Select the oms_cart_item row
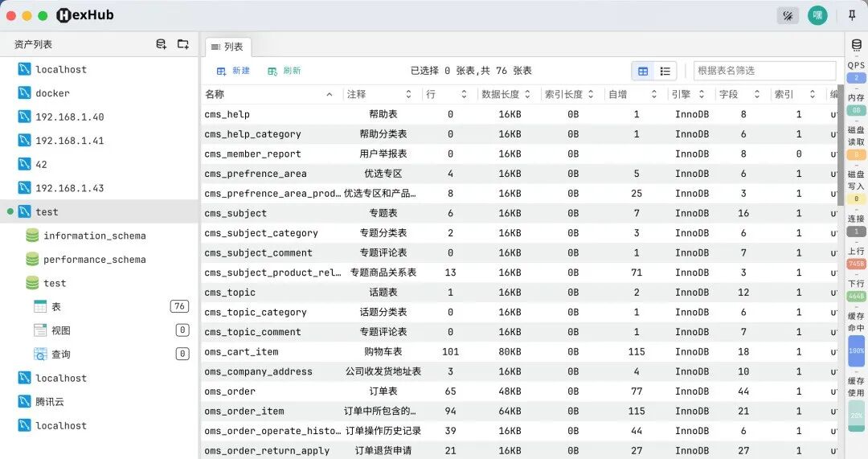The width and height of the screenshot is (868, 459). [x=518, y=351]
